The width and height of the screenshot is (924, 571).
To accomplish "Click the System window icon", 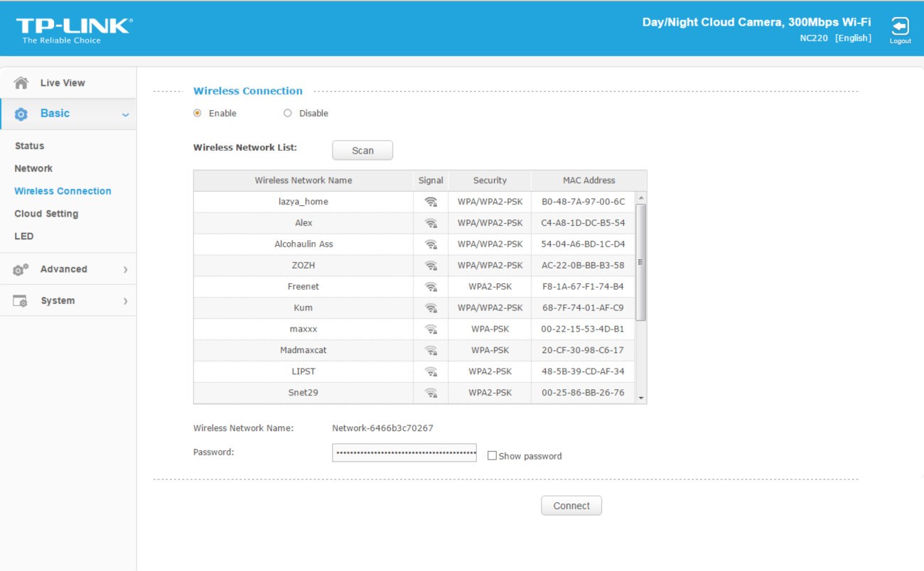I will click(x=21, y=301).
